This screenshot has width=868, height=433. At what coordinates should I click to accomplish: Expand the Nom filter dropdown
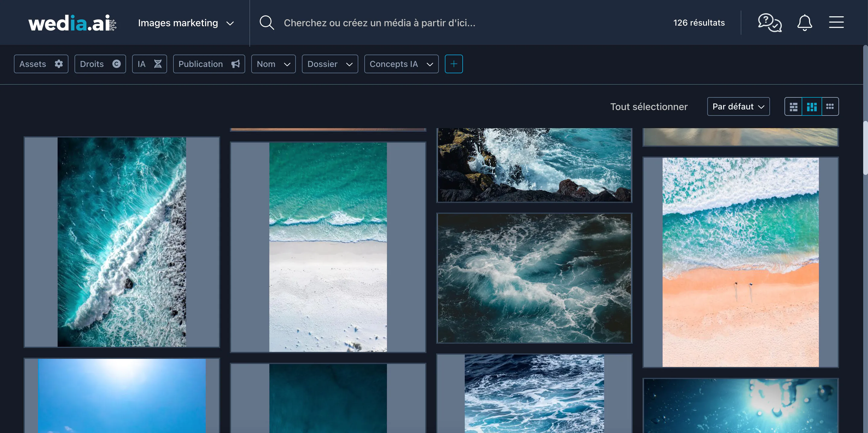[273, 64]
